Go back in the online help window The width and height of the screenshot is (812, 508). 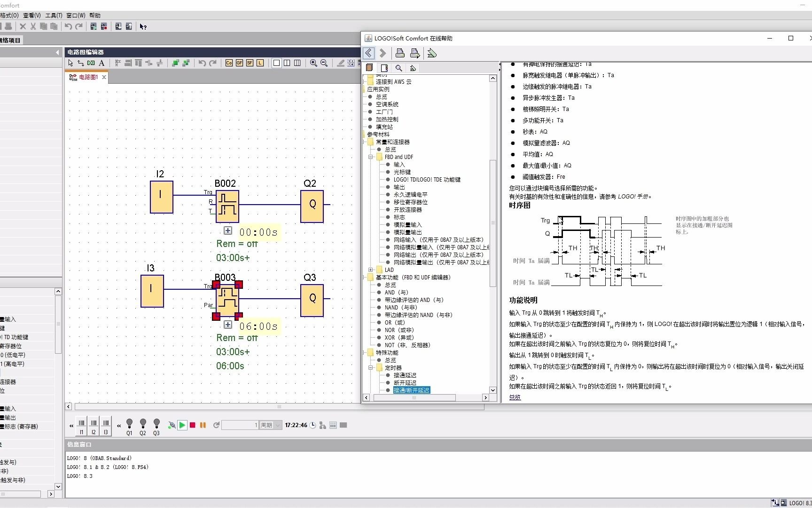point(368,53)
